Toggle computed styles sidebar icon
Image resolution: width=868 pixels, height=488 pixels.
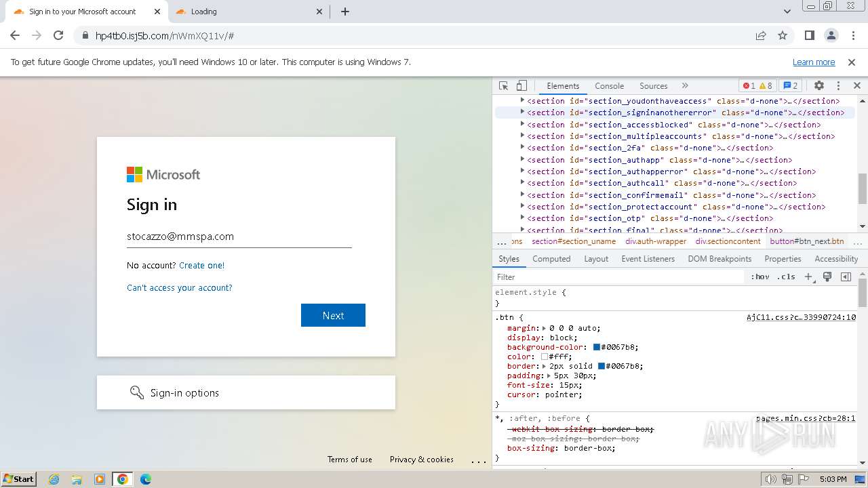pyautogui.click(x=846, y=277)
